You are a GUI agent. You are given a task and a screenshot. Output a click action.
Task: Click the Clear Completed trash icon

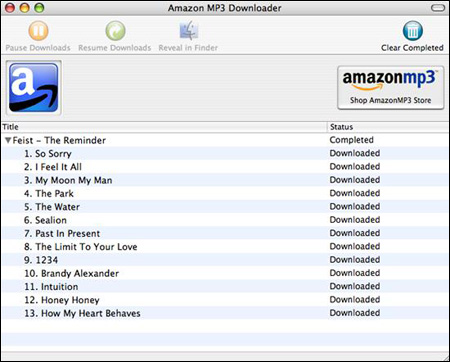coord(413,31)
